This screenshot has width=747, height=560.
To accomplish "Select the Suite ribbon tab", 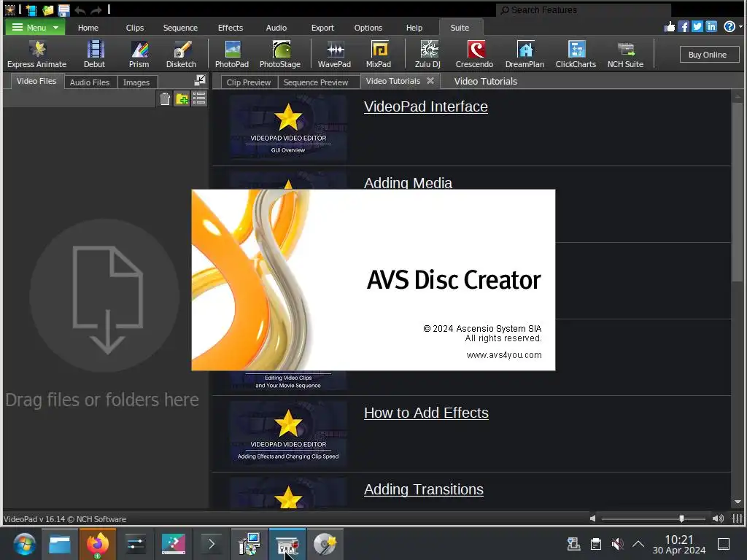I will pyautogui.click(x=460, y=28).
